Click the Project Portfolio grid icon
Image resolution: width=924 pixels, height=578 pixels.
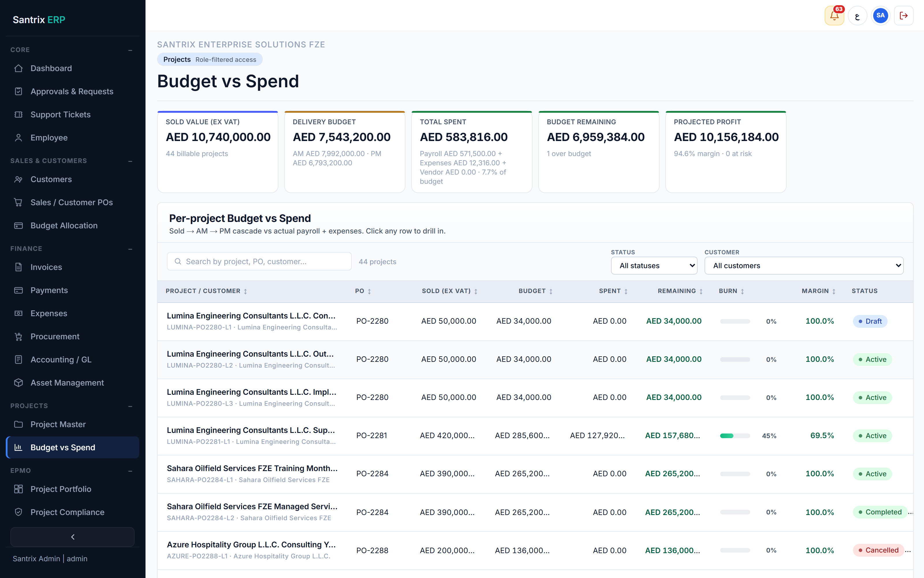coord(18,489)
